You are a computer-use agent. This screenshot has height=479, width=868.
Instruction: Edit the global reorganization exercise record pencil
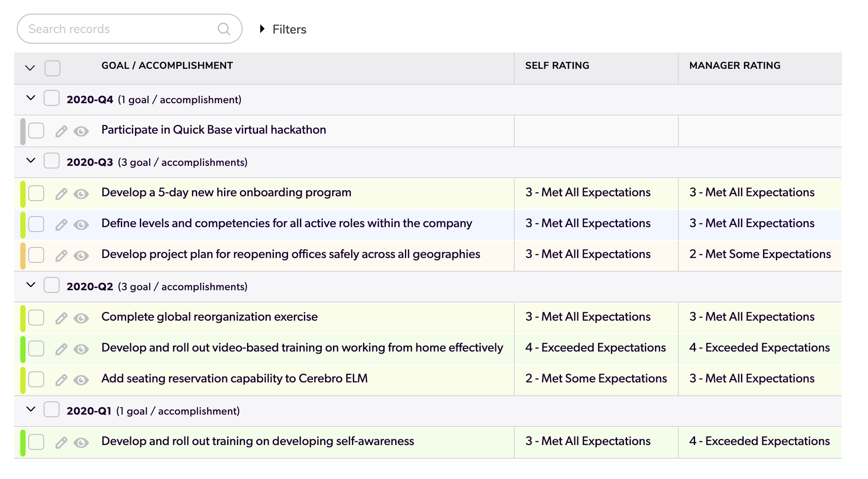pyautogui.click(x=61, y=318)
